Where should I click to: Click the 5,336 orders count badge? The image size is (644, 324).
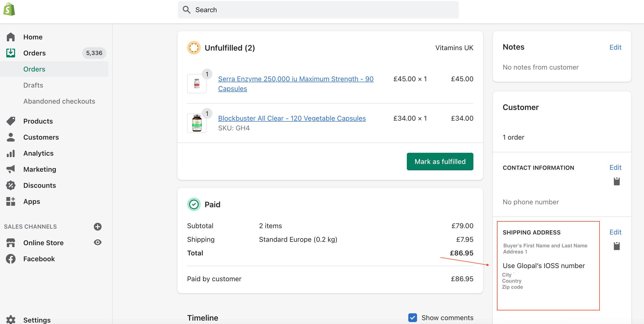coord(94,53)
